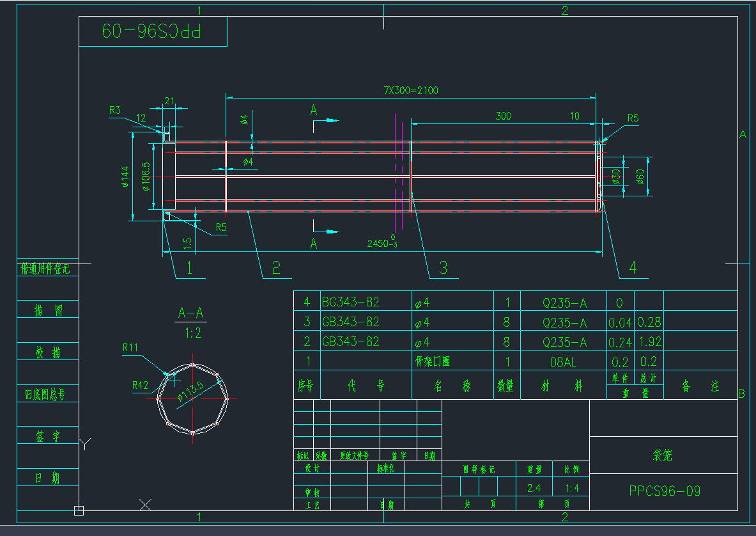
Task: Select the 更改文件号 revision header
Action: pos(355,455)
